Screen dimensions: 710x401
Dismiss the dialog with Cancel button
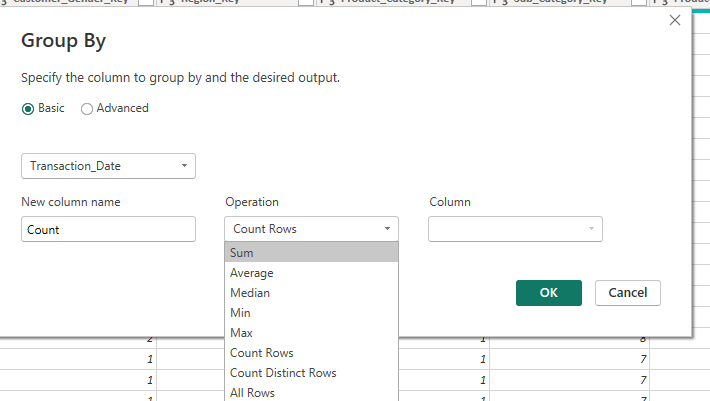point(628,293)
